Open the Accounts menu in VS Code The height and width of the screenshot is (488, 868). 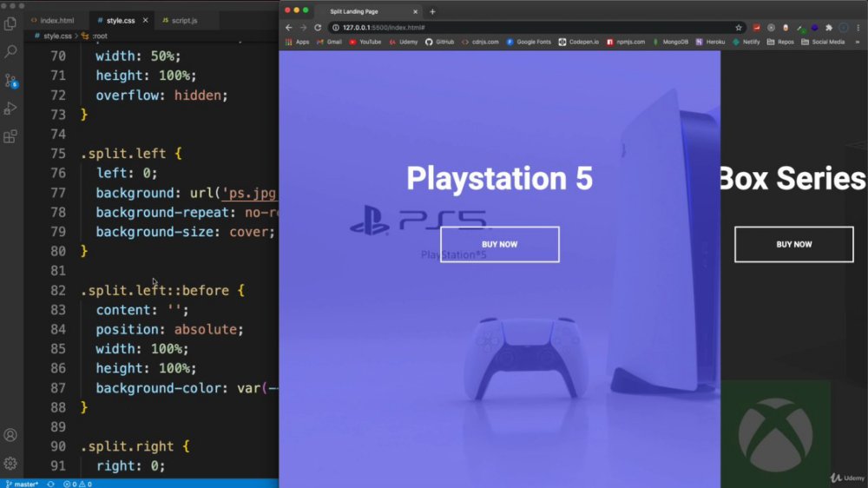click(x=10, y=435)
